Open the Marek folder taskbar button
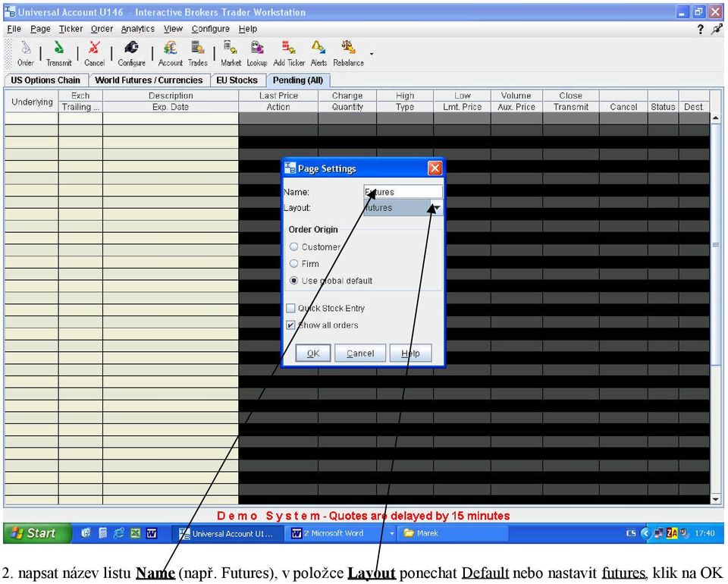Screen dimensions: 728x584 coord(453,533)
